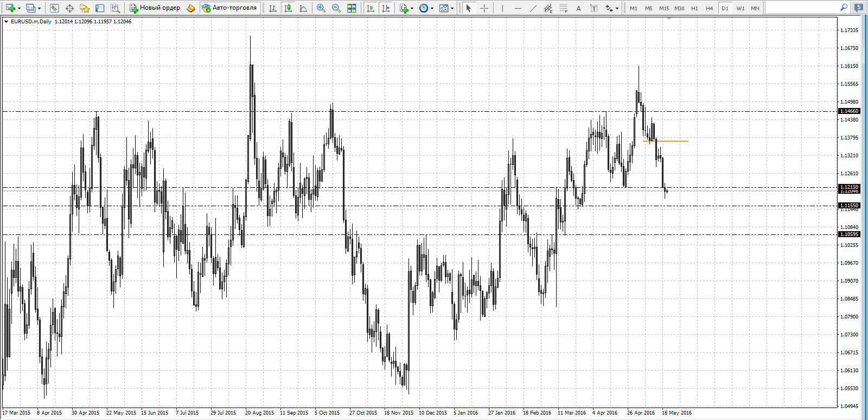Switch to the H4 timeframe
Viewport: 868px width, 420px height.
tap(710, 8)
